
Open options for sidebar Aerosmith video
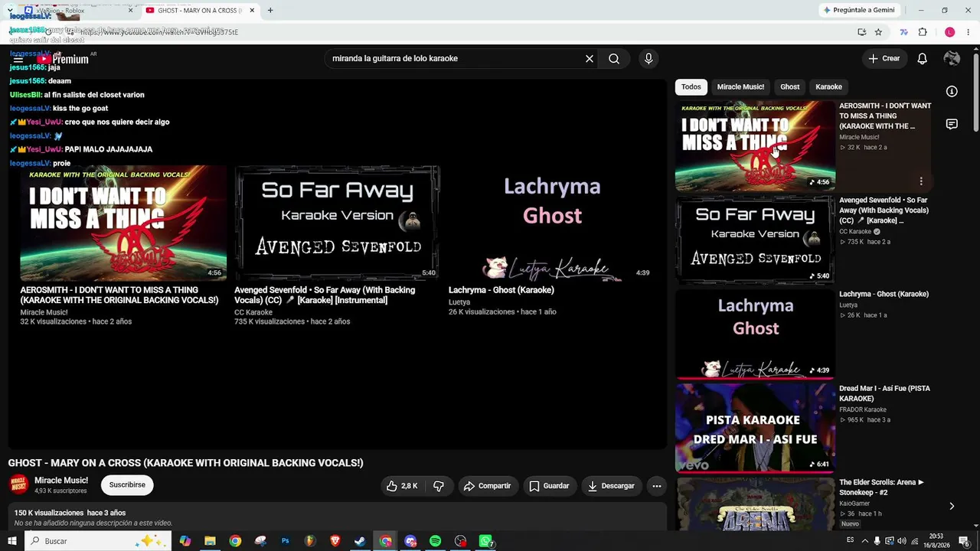pos(921,181)
